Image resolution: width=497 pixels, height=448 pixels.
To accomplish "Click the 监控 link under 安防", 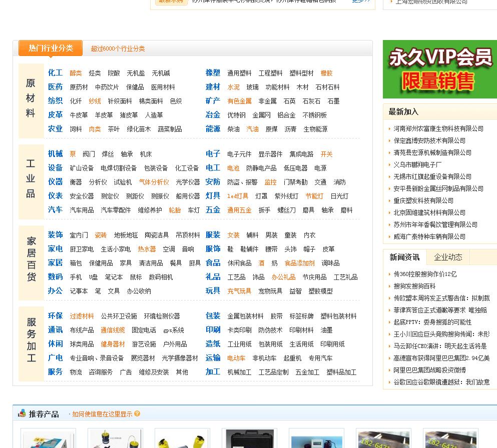I will 271,182.
